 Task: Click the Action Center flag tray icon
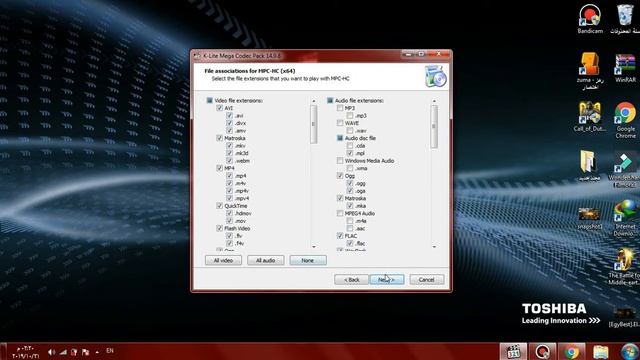point(85,351)
